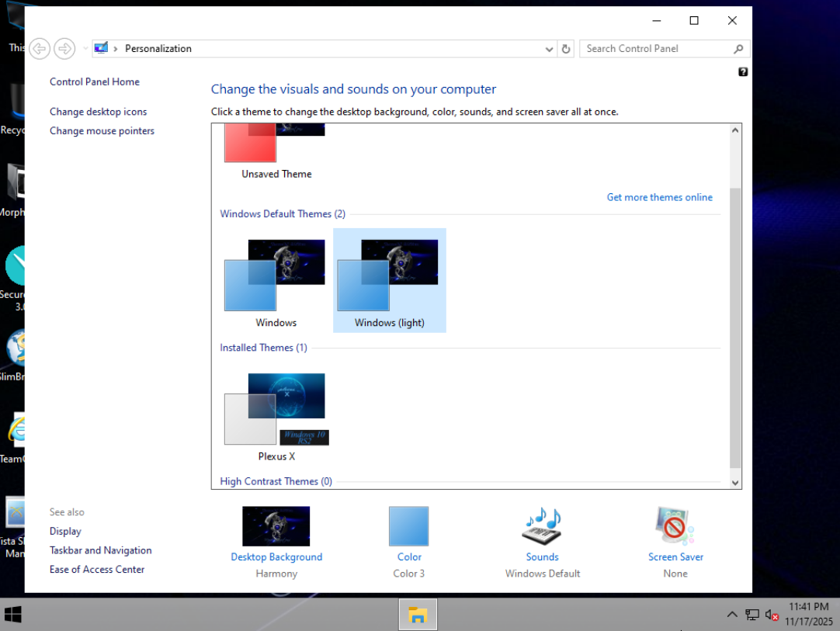The height and width of the screenshot is (631, 840).
Task: Maximize the Personalization window
Action: [694, 20]
